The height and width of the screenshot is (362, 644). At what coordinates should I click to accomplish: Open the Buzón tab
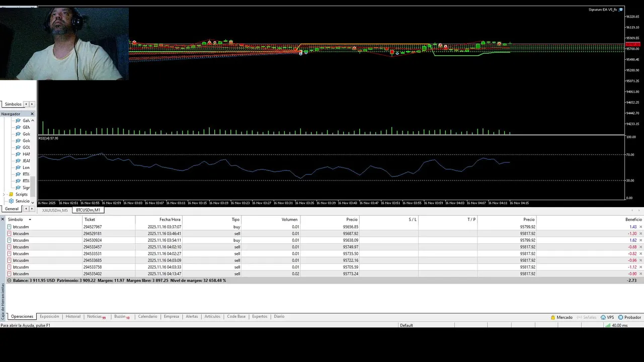click(x=121, y=317)
